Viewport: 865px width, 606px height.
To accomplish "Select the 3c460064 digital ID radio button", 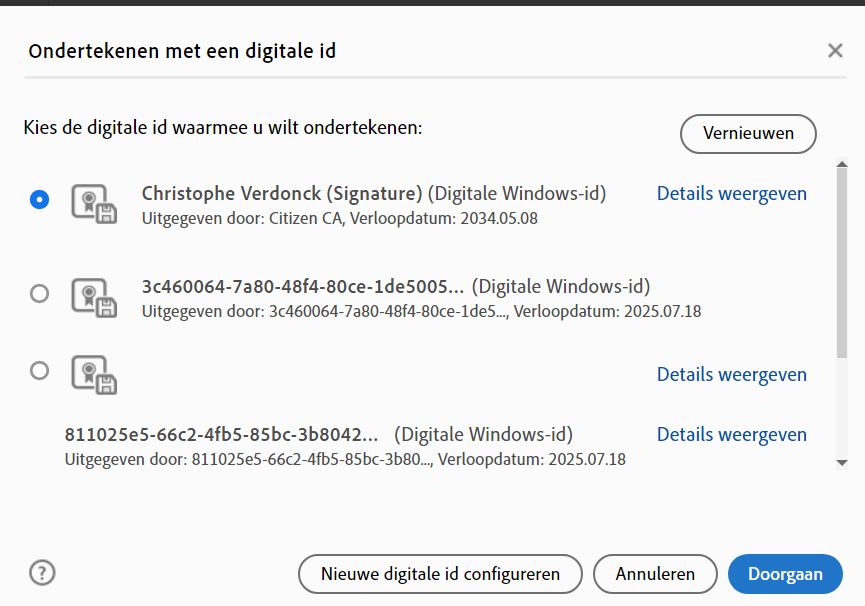I will (x=39, y=293).
